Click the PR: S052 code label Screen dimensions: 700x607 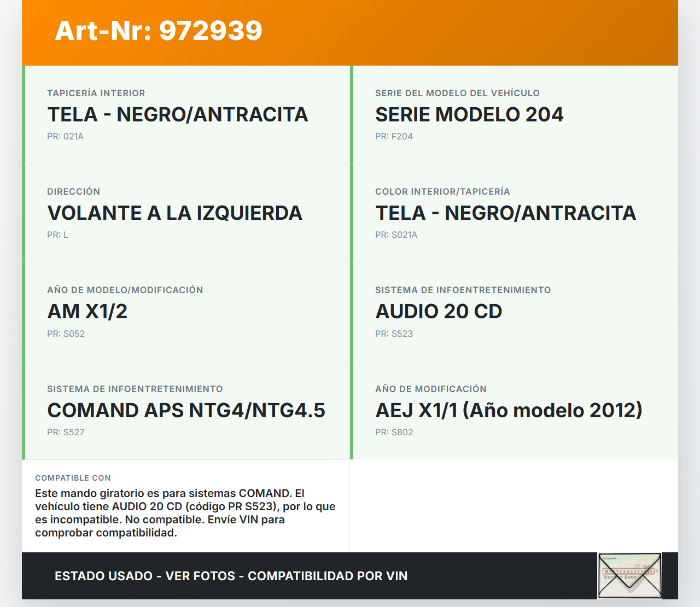tap(66, 334)
